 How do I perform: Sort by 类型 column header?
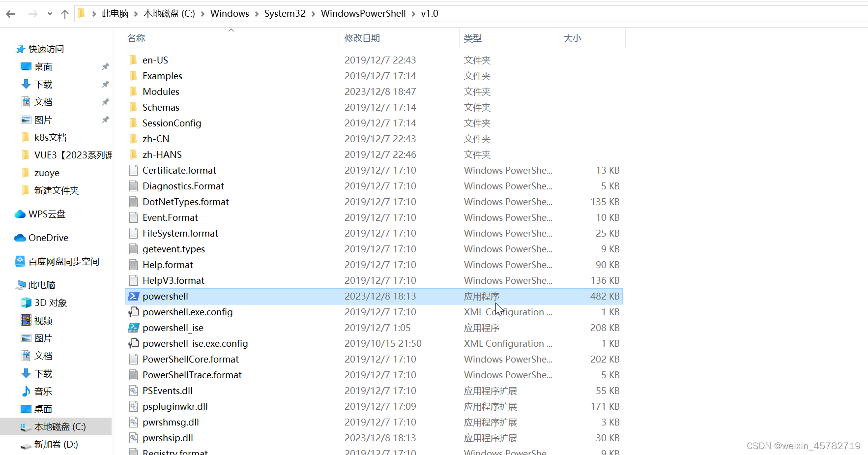[x=473, y=38]
